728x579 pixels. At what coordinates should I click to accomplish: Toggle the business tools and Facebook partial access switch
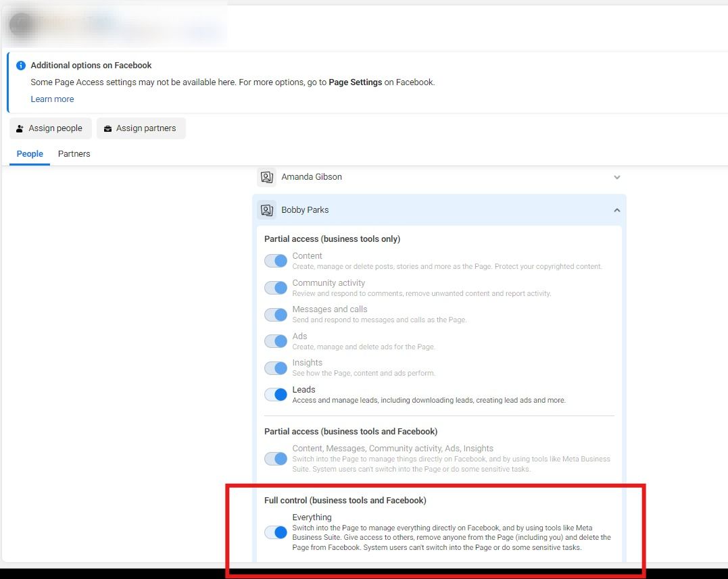pos(276,459)
